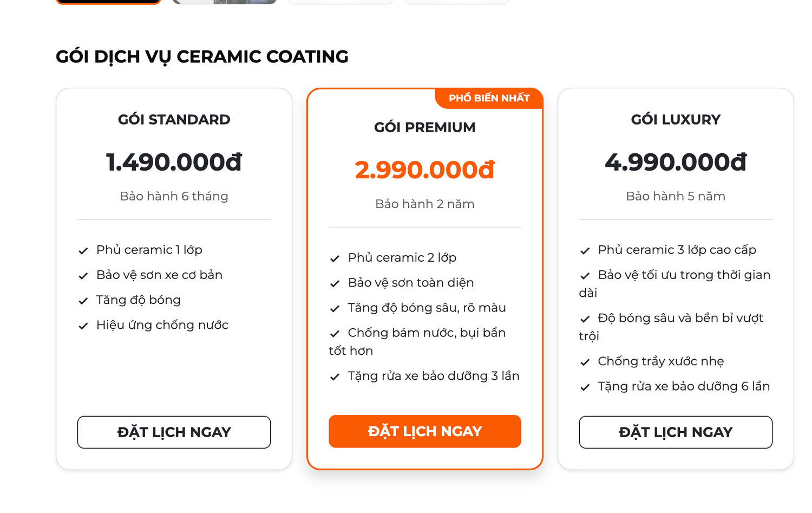Select the Gói Standard heading
Image resolution: width=812 pixels, height=513 pixels.
coord(174,120)
